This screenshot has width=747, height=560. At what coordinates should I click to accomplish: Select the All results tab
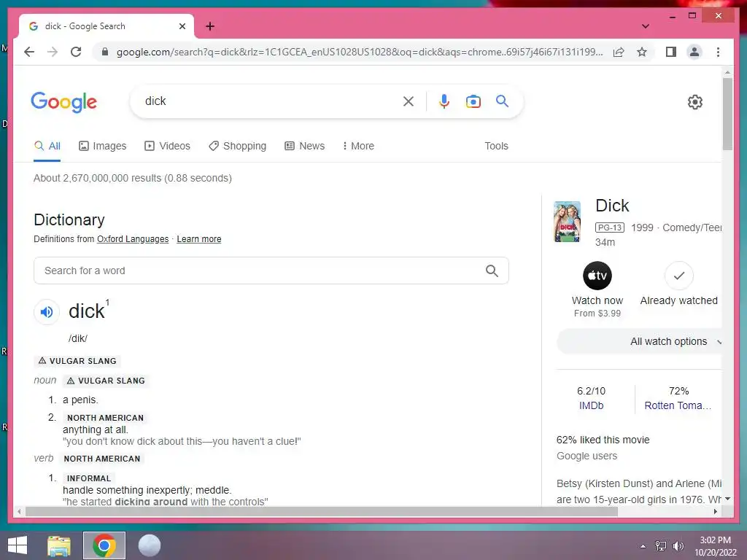47,146
